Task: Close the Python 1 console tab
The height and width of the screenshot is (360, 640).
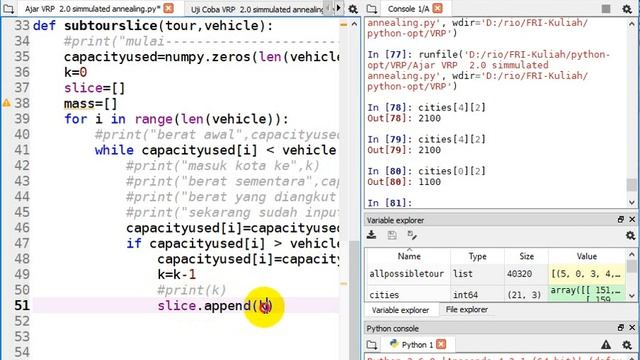Action: click(441, 344)
